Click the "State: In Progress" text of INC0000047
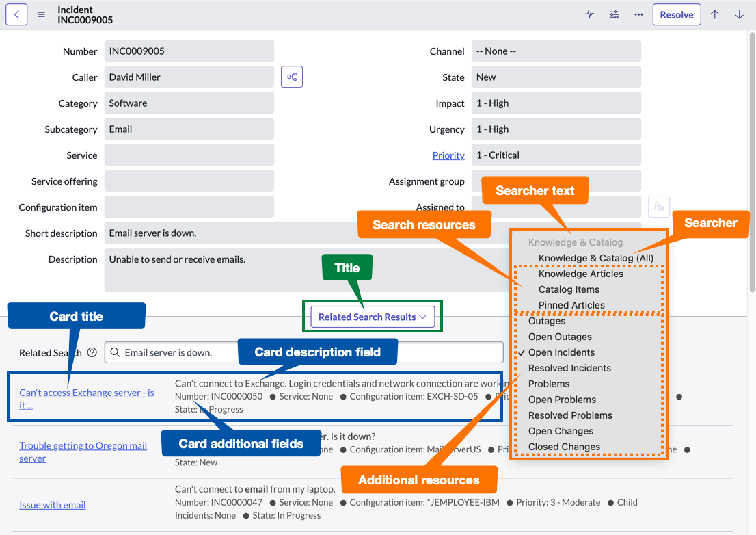The image size is (756, 535). 286,515
